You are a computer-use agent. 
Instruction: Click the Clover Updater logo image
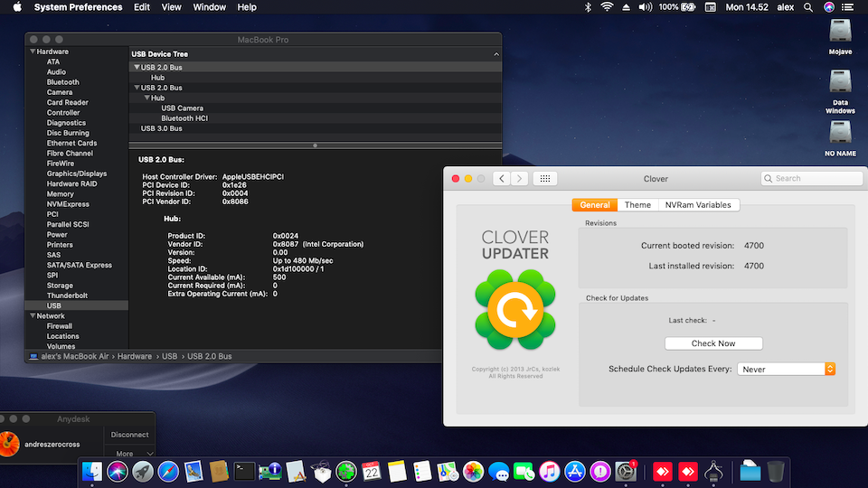point(515,309)
